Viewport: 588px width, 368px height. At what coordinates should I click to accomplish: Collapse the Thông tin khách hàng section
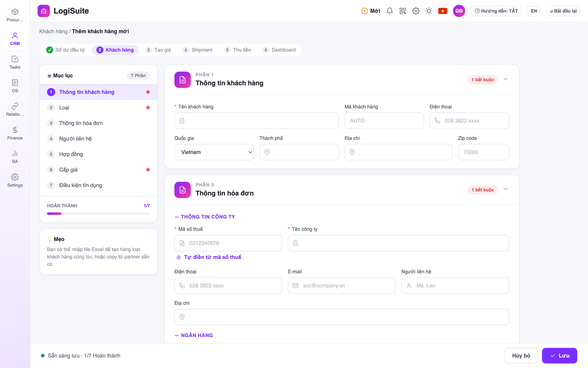coord(506,79)
